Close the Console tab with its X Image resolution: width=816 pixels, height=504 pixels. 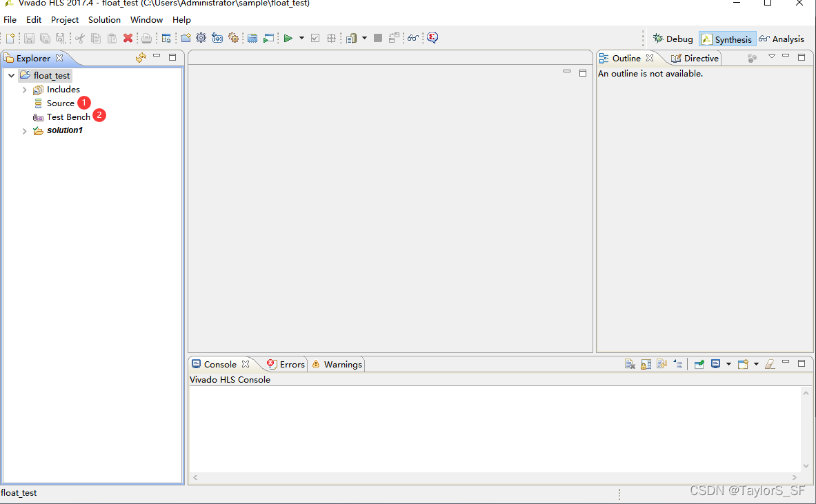(x=246, y=364)
